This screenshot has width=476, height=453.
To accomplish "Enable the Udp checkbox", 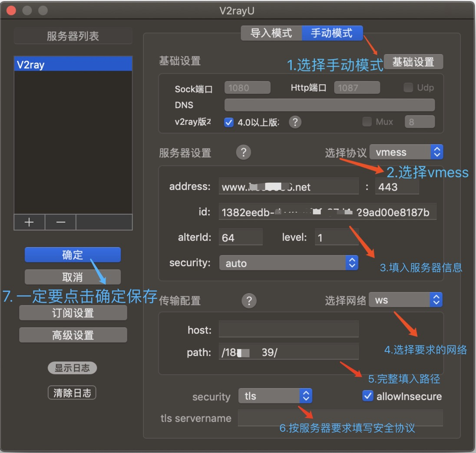I will point(408,88).
